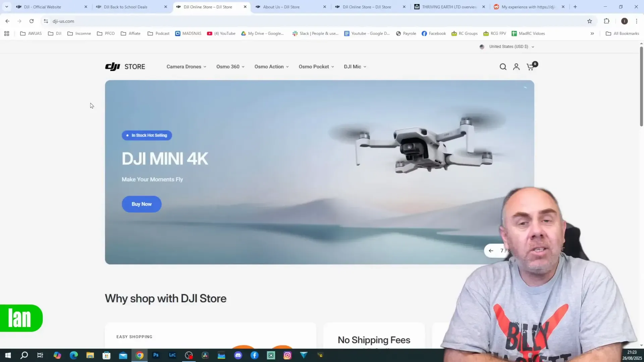Screen dimensions: 644x362
Task: Click the Buy Now button
Action: pos(142,204)
